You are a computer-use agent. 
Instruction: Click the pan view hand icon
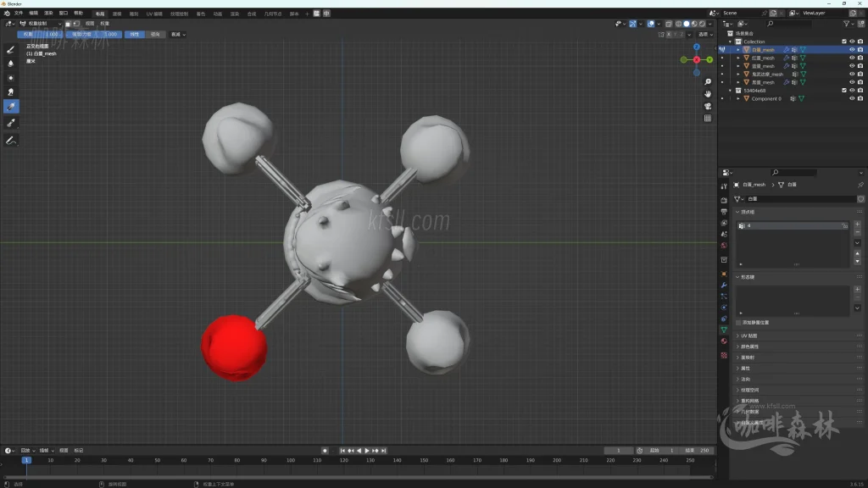coord(708,93)
